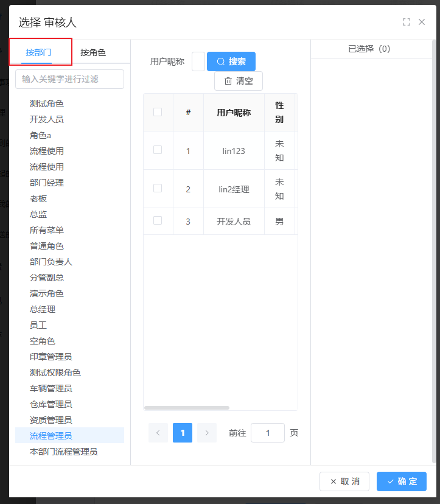
Task: Click the 用户昵称 search input box
Action: pyautogui.click(x=198, y=61)
